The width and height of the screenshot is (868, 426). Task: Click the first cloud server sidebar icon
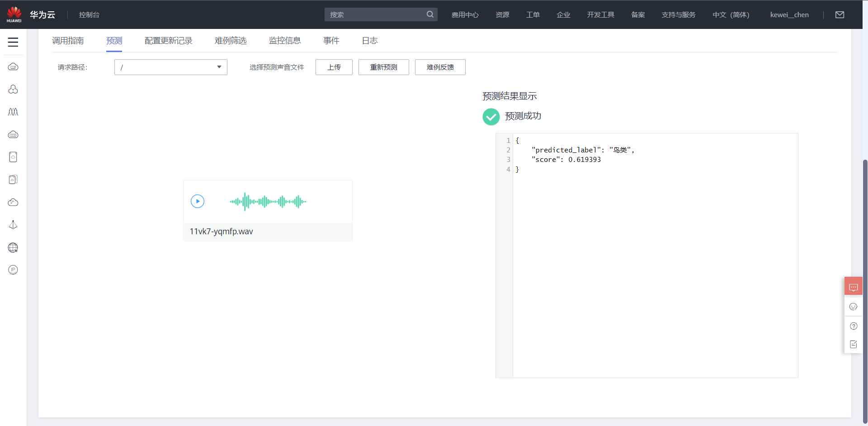(x=13, y=67)
